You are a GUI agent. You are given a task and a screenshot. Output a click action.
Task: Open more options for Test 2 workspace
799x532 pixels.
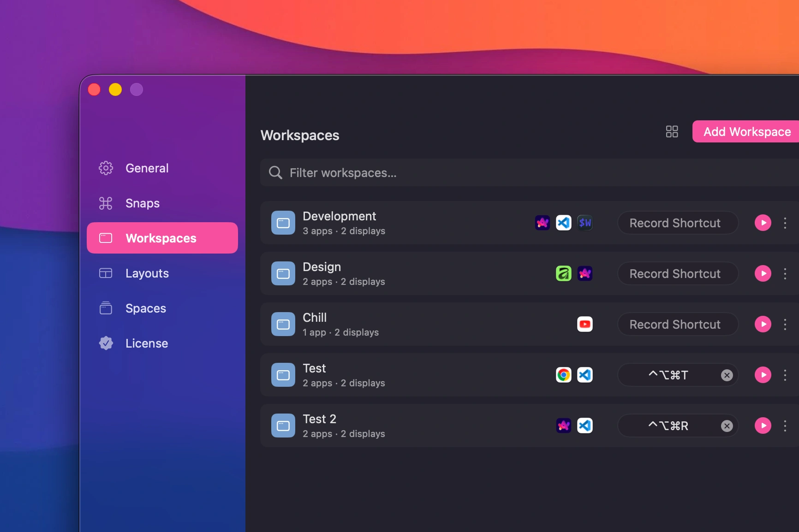click(x=785, y=426)
